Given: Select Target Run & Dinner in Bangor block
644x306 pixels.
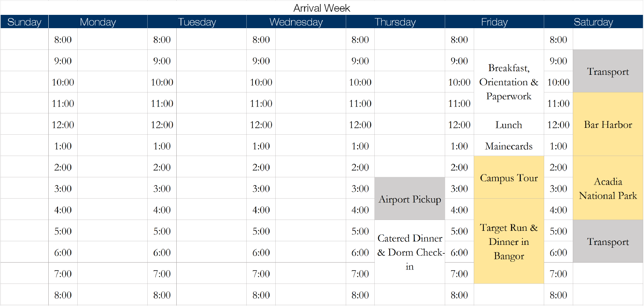Looking at the screenshot, I should pyautogui.click(x=509, y=241).
